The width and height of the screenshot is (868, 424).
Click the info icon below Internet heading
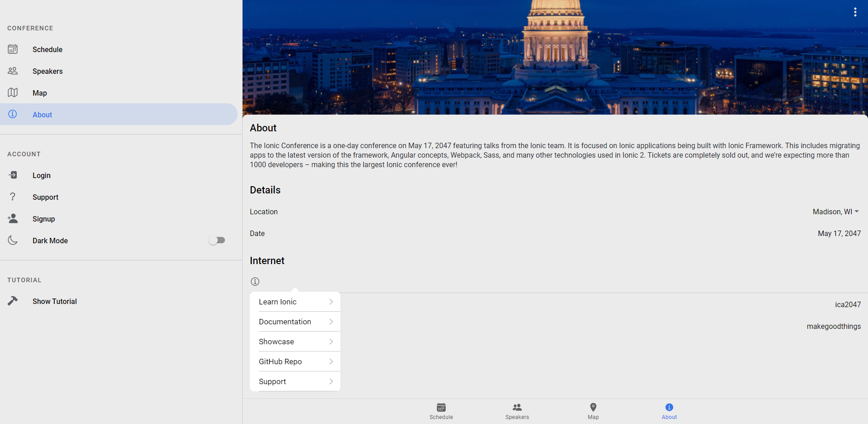(x=255, y=281)
